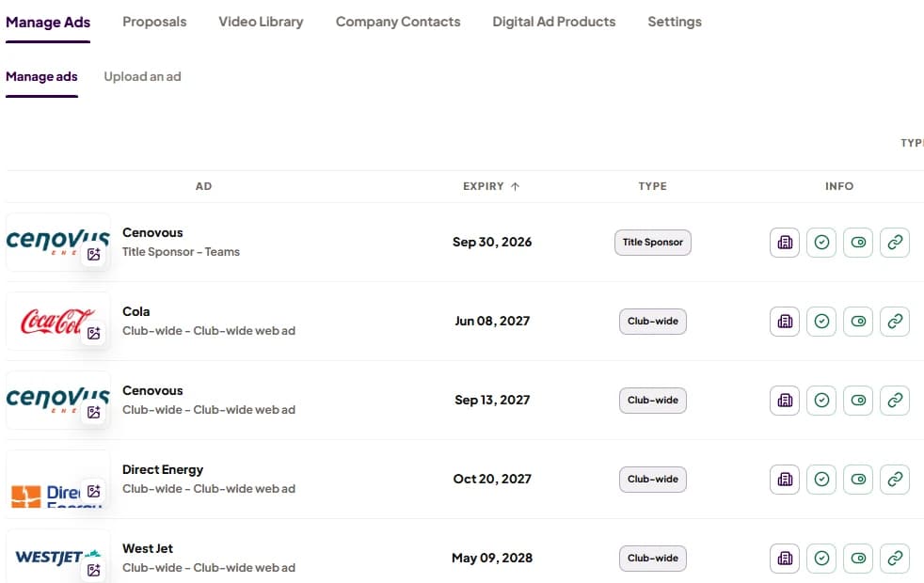Toggle visibility eye for Cenovous Title Sponsor
This screenshot has width=924, height=583.
[x=858, y=243]
